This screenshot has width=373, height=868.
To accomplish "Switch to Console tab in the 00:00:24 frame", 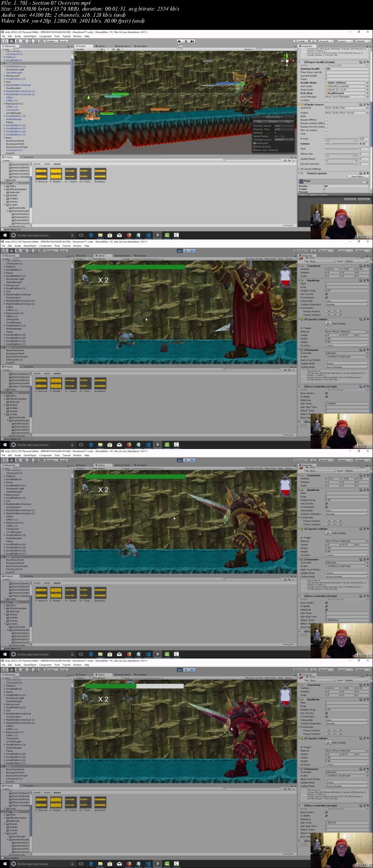I will tap(28, 157).
